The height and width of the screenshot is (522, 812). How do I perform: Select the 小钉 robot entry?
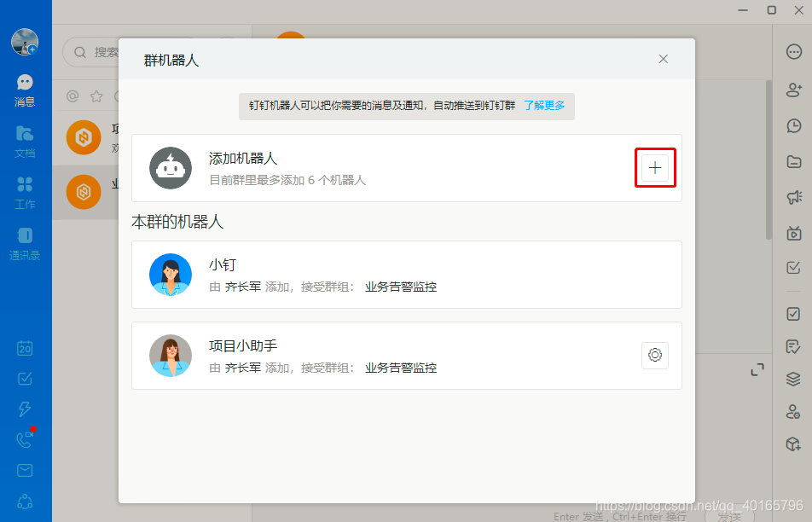[x=407, y=275]
